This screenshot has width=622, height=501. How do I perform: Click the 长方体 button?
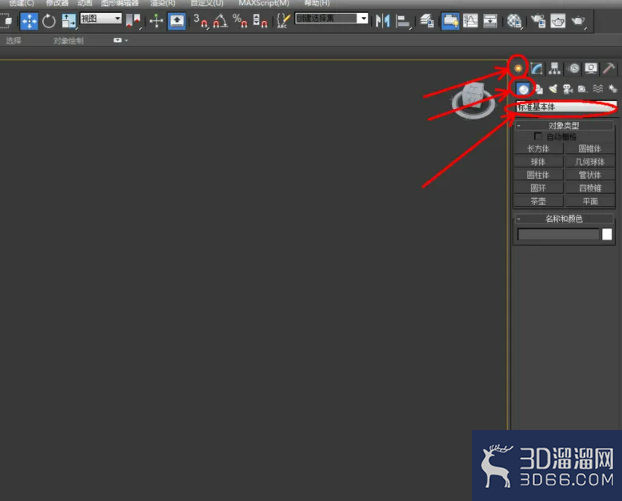(x=538, y=148)
